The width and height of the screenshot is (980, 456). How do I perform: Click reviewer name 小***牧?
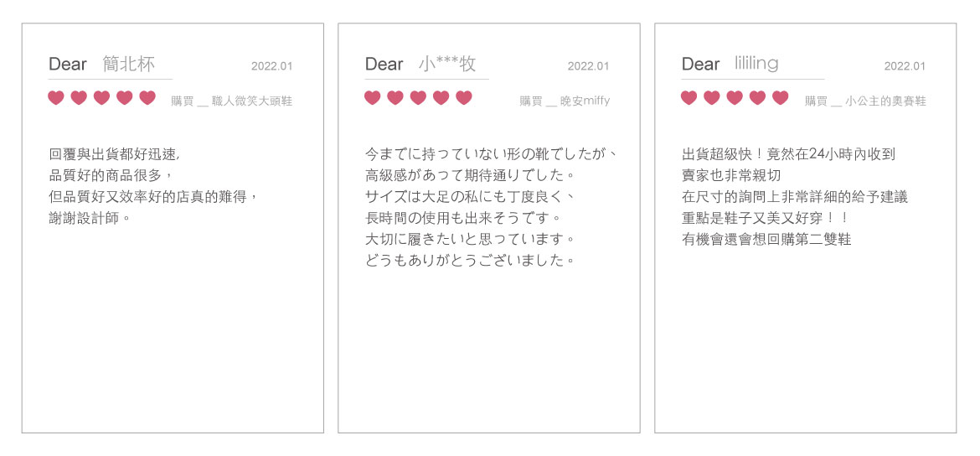tap(446, 64)
